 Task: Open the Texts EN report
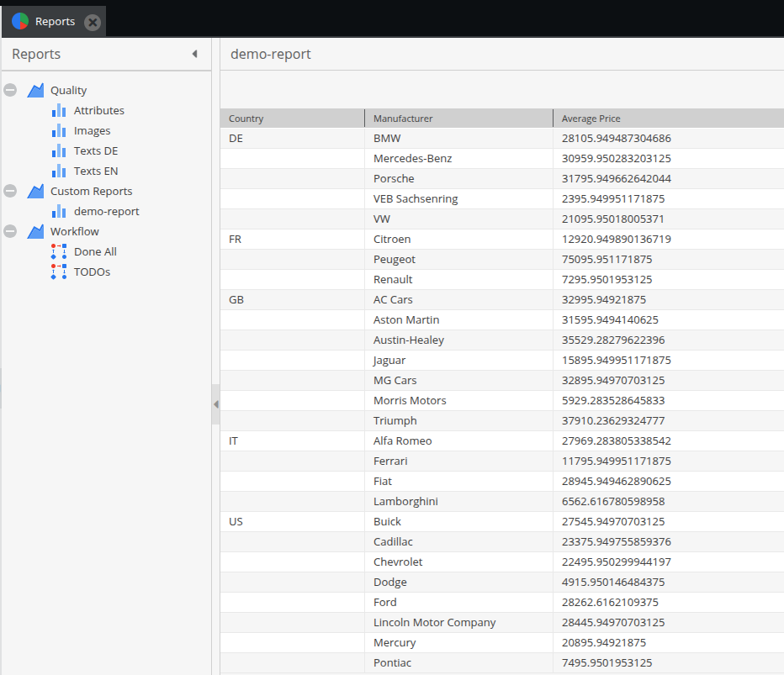click(96, 171)
